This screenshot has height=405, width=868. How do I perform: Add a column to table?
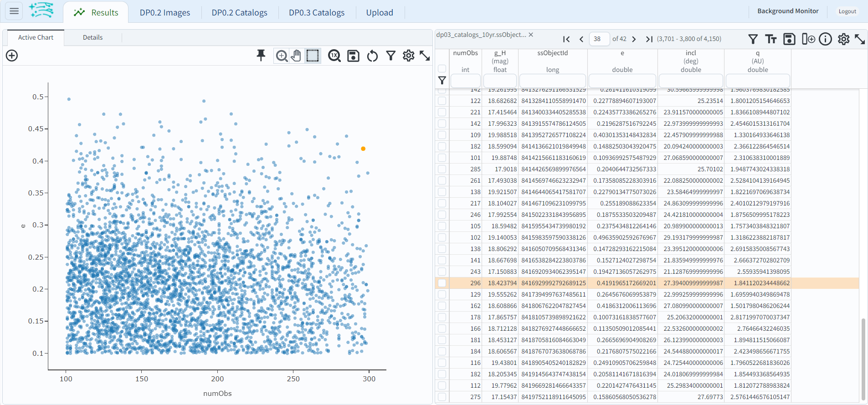coord(808,39)
